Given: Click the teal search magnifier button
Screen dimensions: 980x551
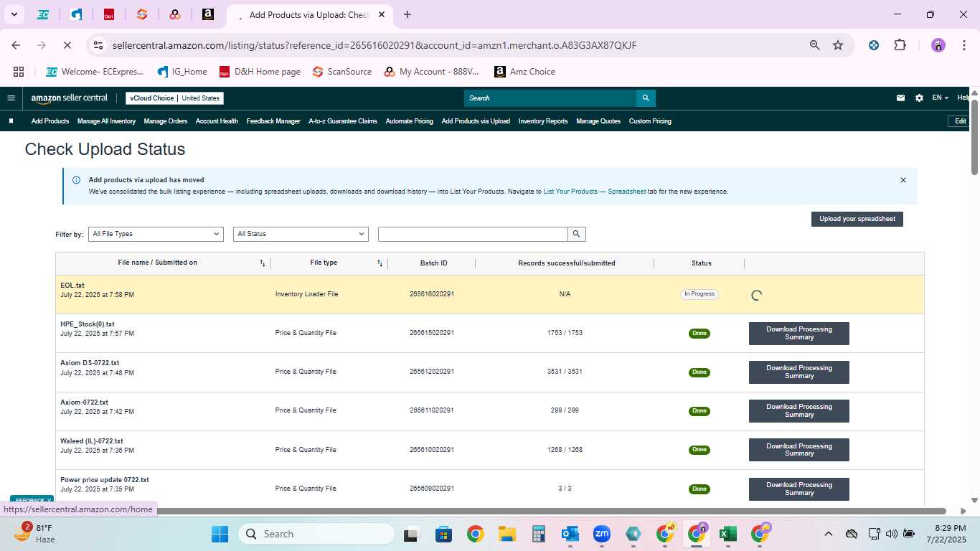Looking at the screenshot, I should pos(646,98).
